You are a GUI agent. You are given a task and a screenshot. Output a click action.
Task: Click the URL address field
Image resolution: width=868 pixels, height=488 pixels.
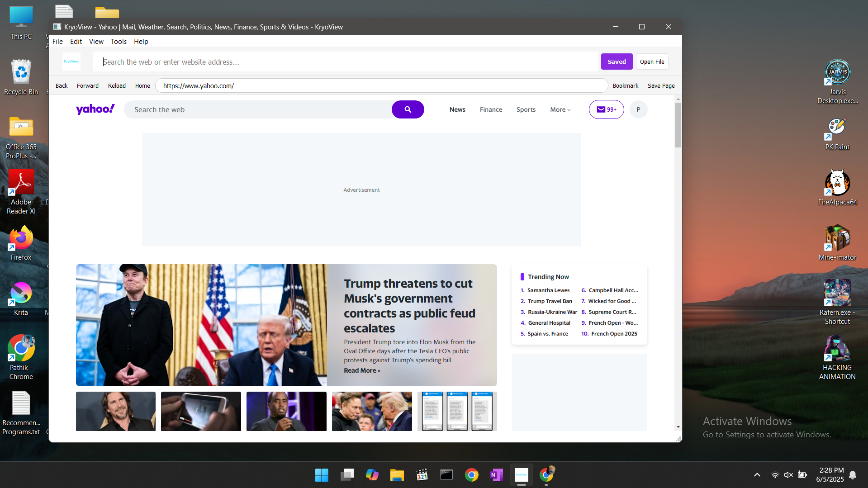point(381,85)
